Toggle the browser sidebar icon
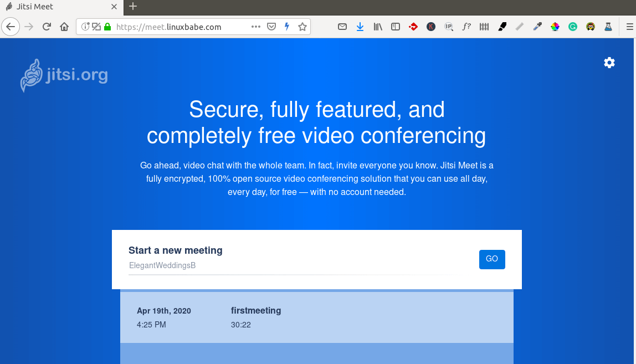636x364 pixels. pyautogui.click(x=396, y=27)
